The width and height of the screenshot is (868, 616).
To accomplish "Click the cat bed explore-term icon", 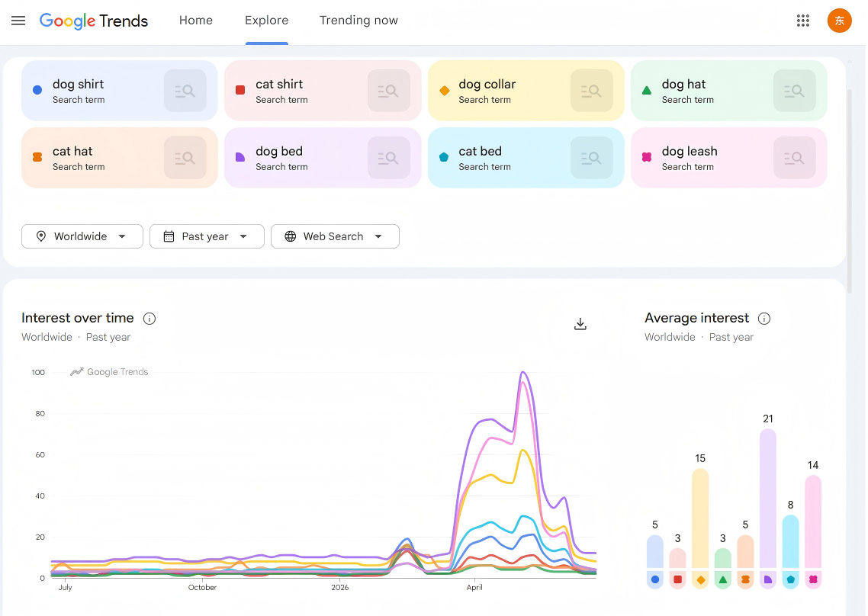I will click(592, 158).
